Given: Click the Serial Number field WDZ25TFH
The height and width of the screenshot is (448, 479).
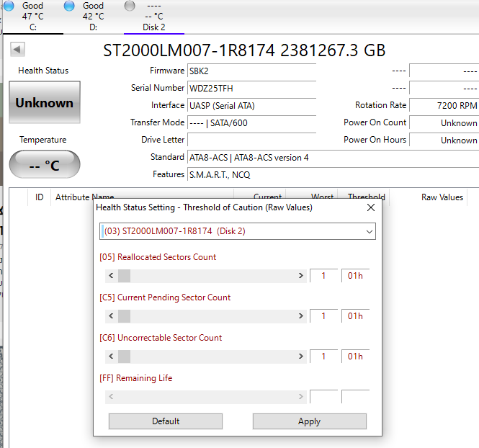Looking at the screenshot, I should [251, 89].
